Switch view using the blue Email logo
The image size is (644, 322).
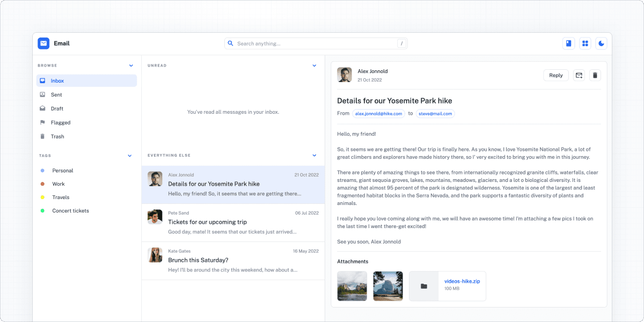(x=43, y=43)
